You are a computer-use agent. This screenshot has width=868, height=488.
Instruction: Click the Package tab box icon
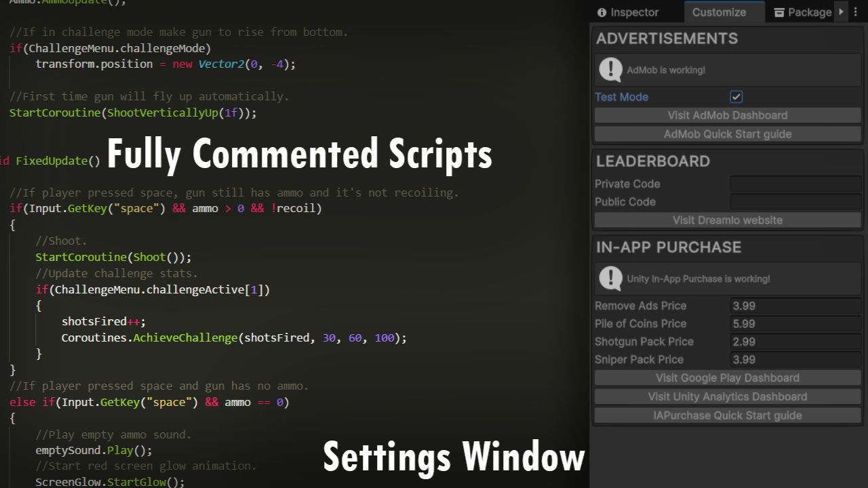click(779, 12)
